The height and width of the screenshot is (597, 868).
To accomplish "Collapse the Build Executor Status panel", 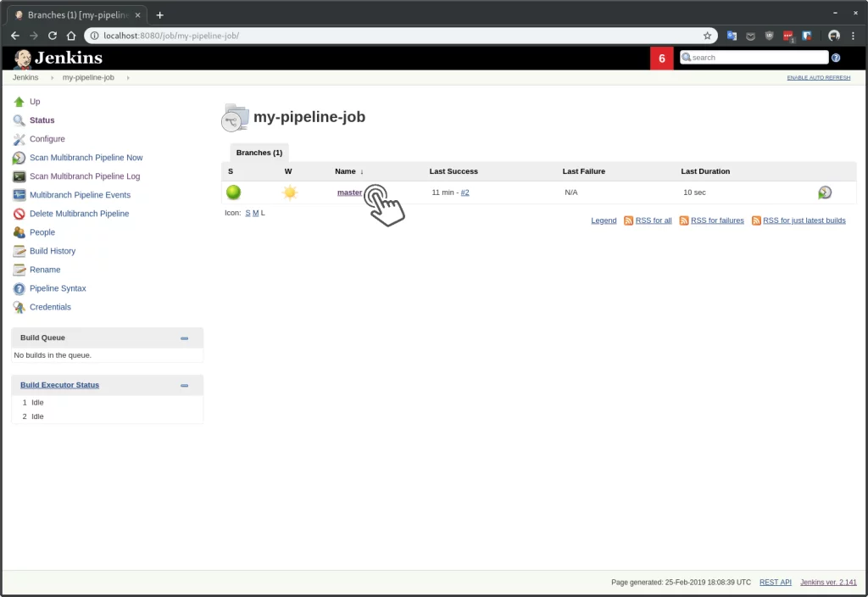I will click(x=184, y=386).
